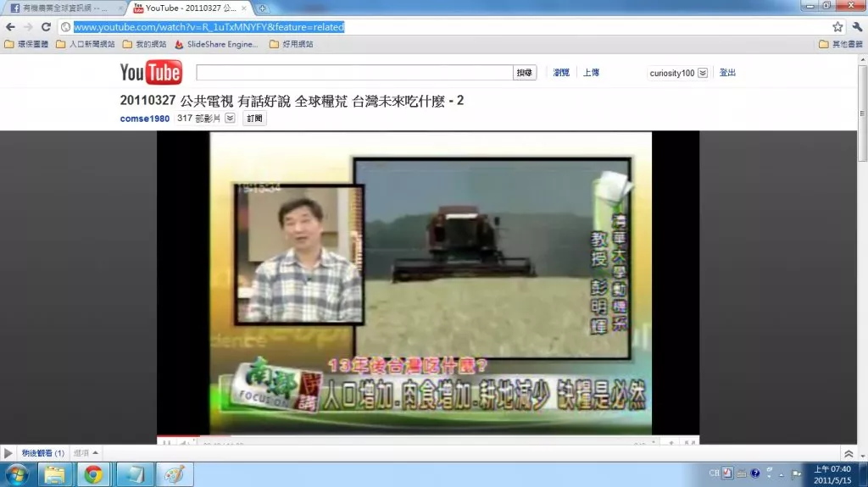Open the Windows Start menu
This screenshot has height=487, width=868.
[17, 475]
